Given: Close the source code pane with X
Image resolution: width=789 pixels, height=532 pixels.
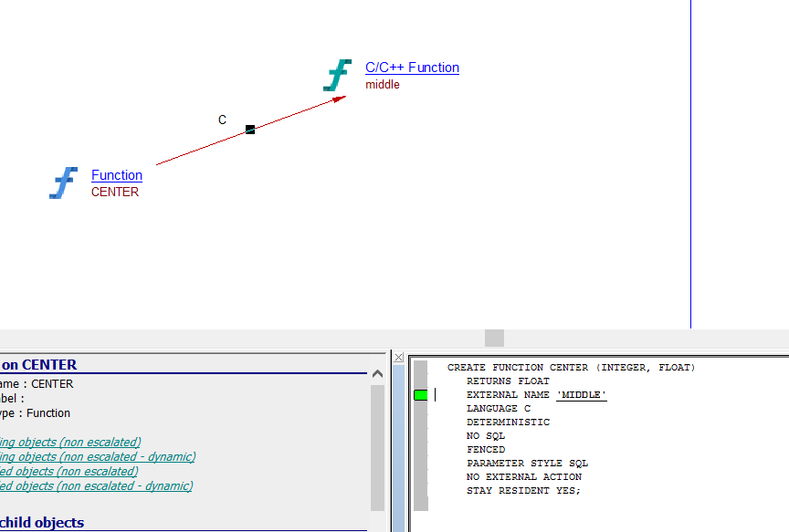Looking at the screenshot, I should [398, 358].
